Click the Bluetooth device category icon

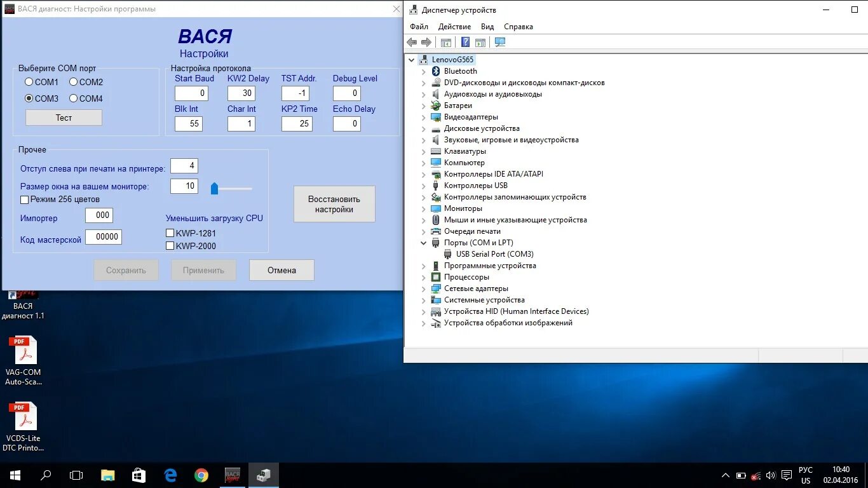coord(436,71)
